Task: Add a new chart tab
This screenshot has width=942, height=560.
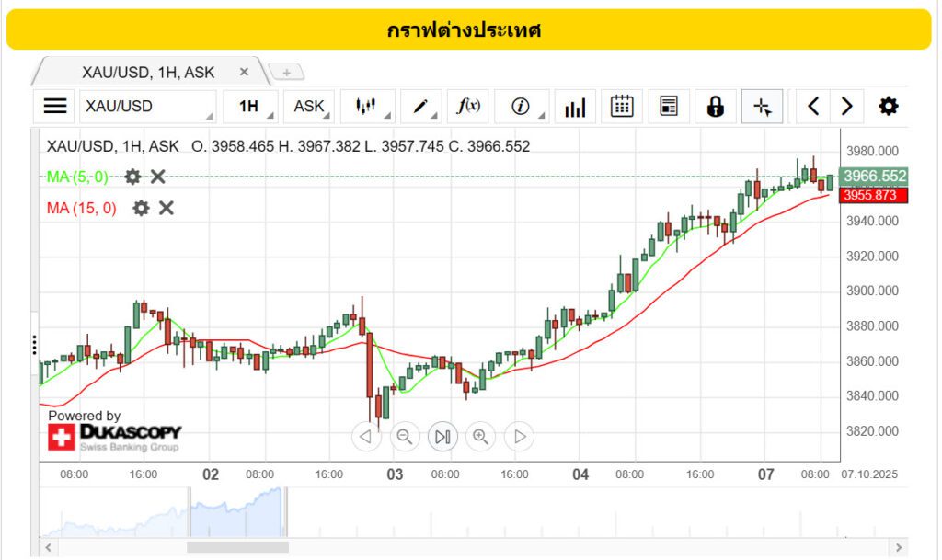Action: point(286,73)
